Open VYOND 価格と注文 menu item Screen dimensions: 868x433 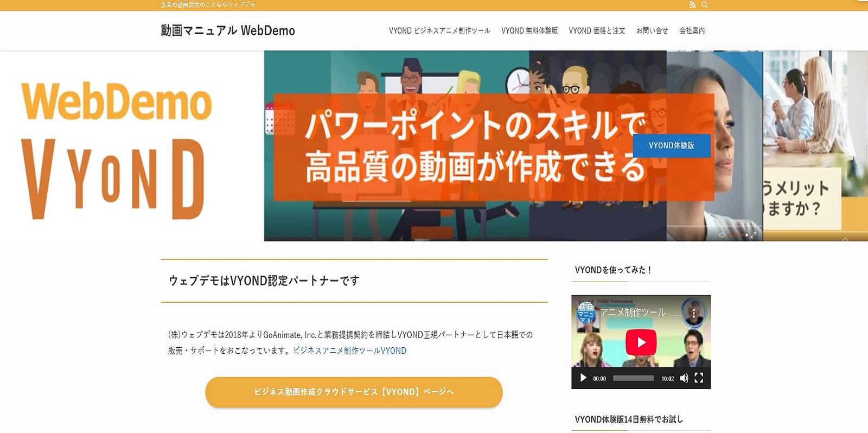[597, 31]
